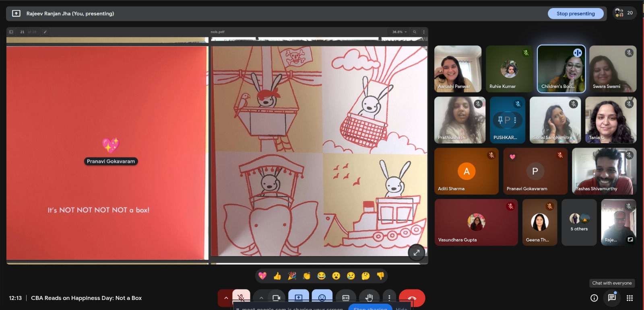Click Stop presenting button
This screenshot has height=310, width=644.
[x=576, y=14]
